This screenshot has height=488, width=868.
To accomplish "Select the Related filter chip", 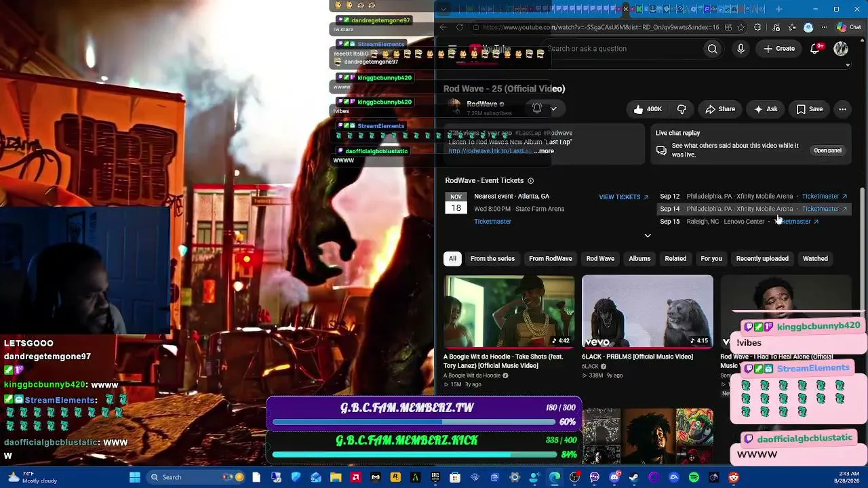I will click(675, 259).
